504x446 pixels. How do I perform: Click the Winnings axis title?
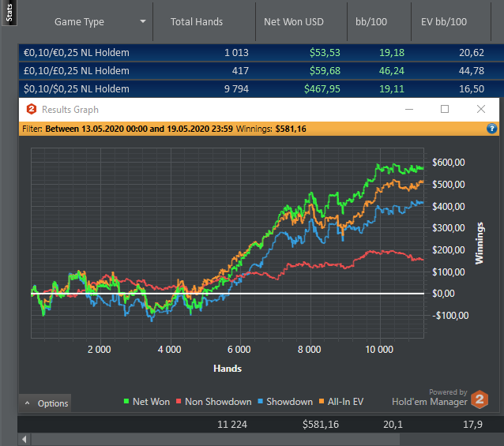point(480,243)
